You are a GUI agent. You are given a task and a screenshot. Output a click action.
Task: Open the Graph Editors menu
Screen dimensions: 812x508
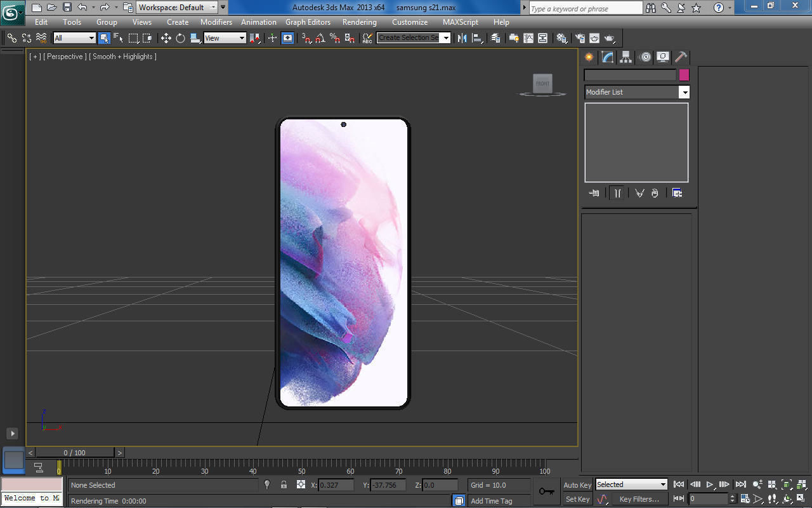(x=308, y=22)
